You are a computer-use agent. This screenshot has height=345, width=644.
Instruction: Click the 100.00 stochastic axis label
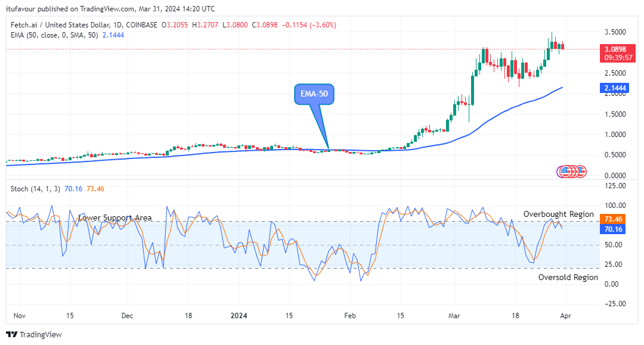(615, 206)
